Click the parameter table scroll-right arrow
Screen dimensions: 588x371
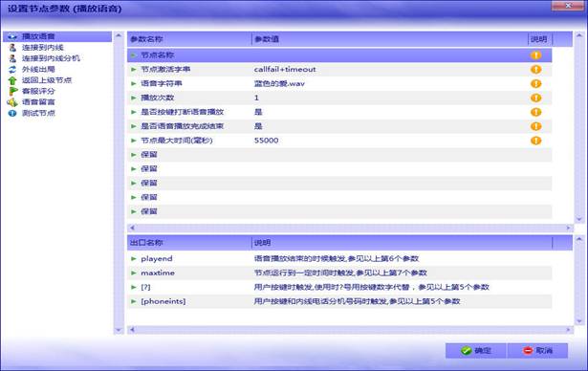(569, 228)
